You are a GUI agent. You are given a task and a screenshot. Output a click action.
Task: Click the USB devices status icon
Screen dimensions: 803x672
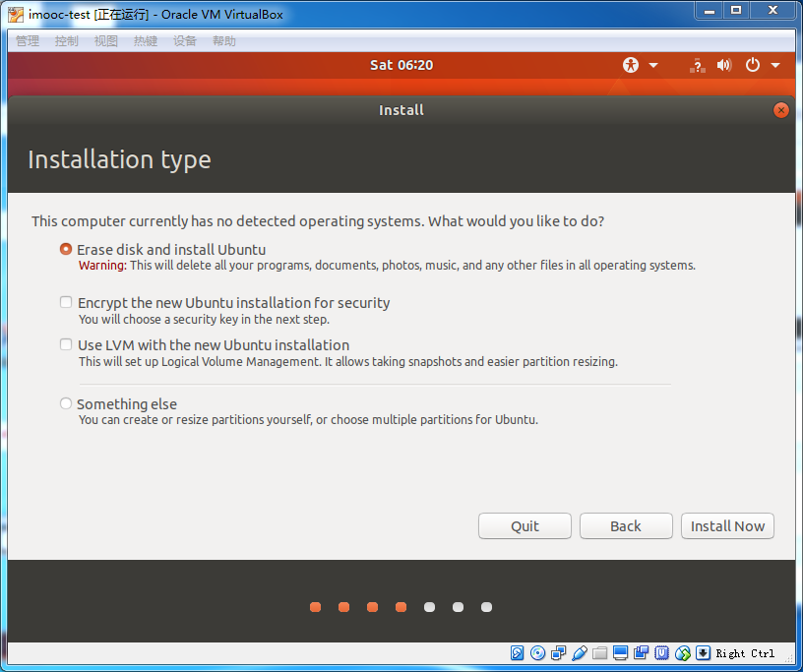pyautogui.click(x=580, y=653)
